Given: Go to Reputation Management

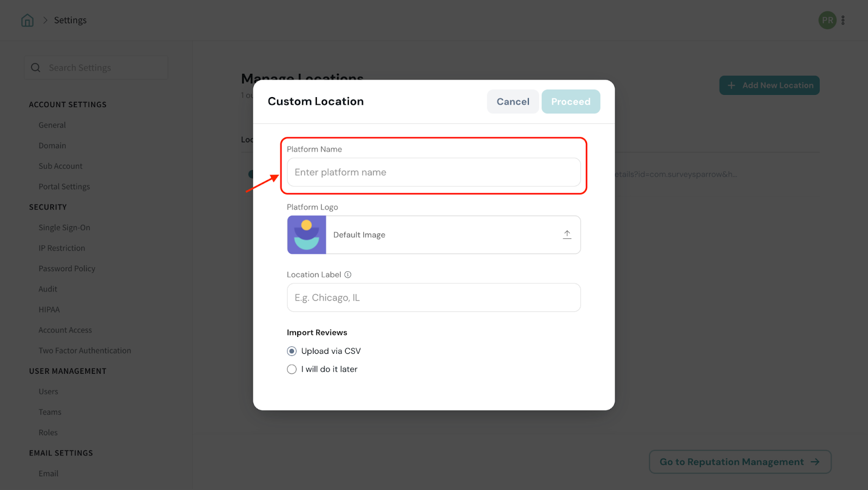Looking at the screenshot, I should point(739,462).
